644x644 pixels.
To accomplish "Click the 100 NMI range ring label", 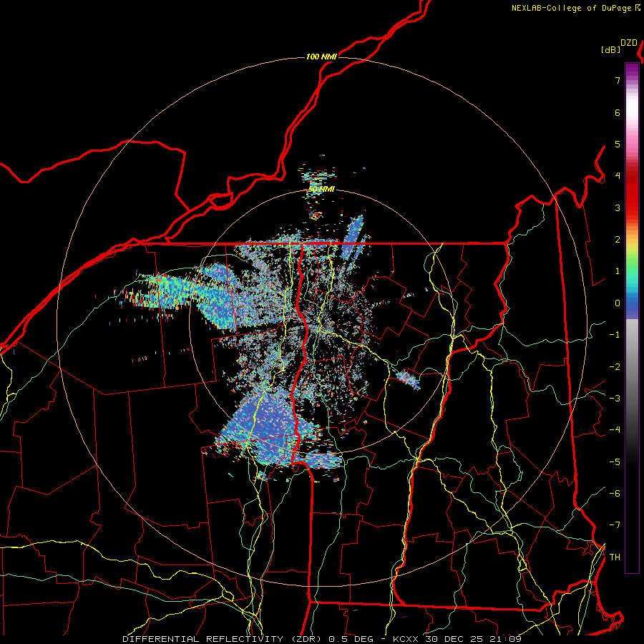I will (x=321, y=57).
